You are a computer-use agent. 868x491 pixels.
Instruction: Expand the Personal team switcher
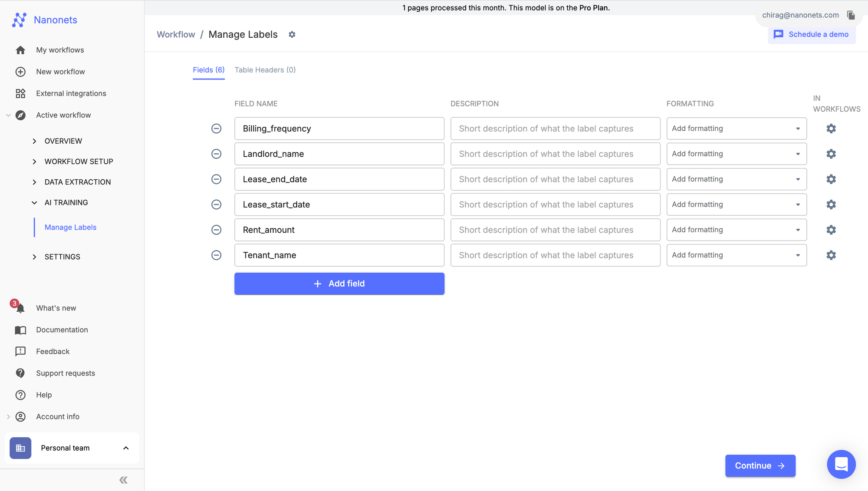[72, 448]
